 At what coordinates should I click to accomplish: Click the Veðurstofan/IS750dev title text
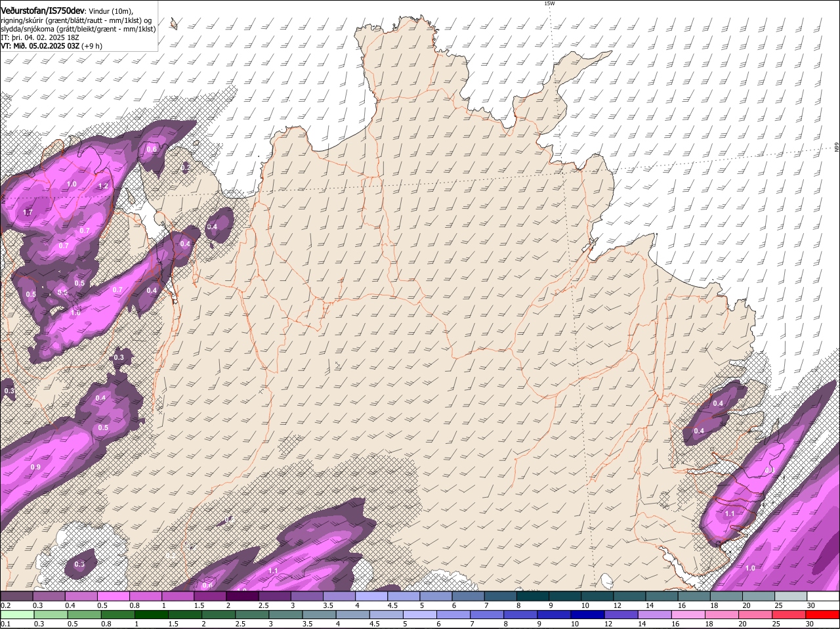(x=43, y=11)
